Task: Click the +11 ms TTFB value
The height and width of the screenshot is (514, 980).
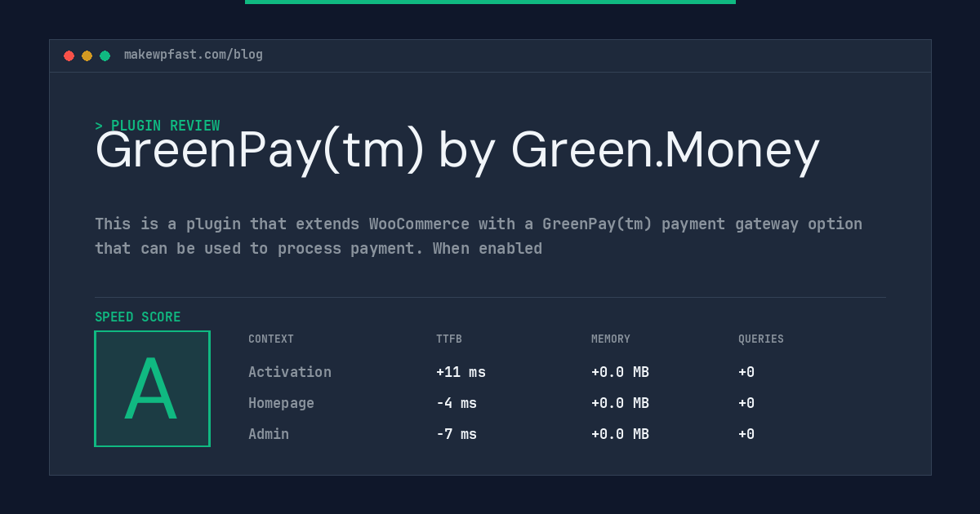Action: [x=461, y=372]
